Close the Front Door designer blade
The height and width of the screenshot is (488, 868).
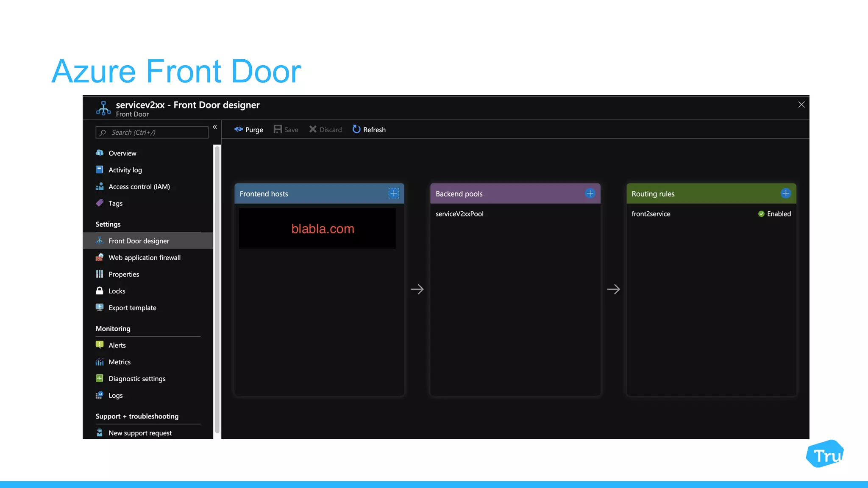801,105
